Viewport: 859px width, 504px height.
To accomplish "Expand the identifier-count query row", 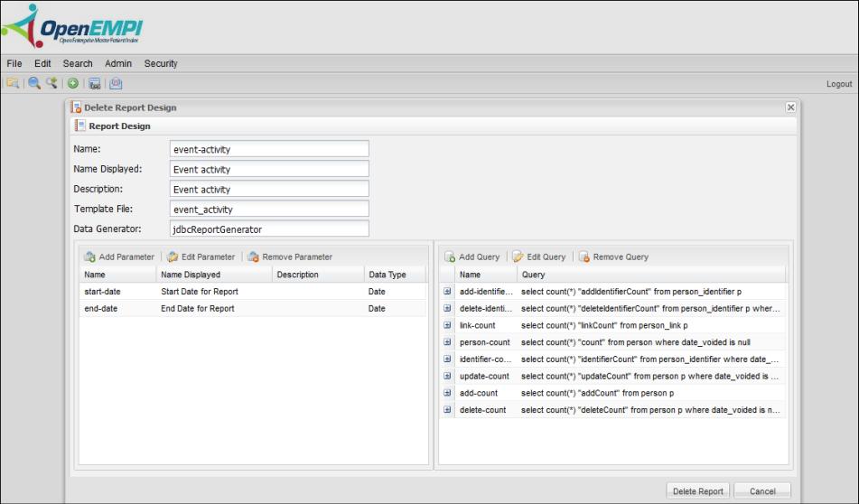I will pyautogui.click(x=448, y=359).
